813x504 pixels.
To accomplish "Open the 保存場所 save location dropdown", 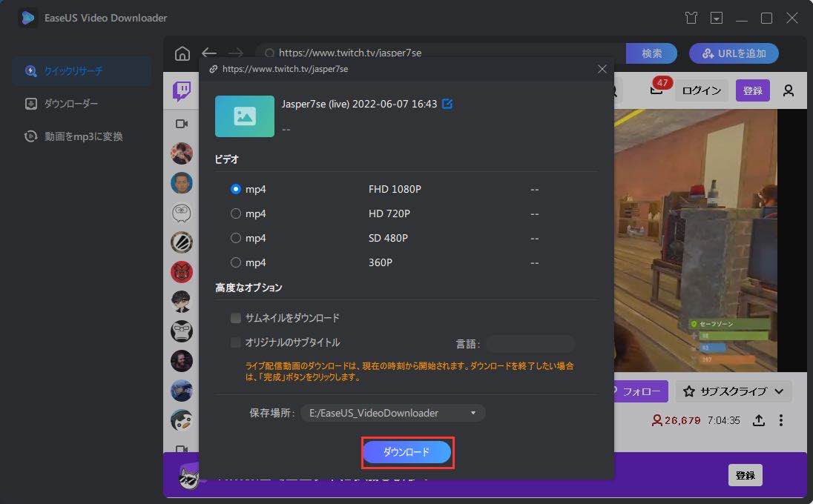I will pos(472,413).
